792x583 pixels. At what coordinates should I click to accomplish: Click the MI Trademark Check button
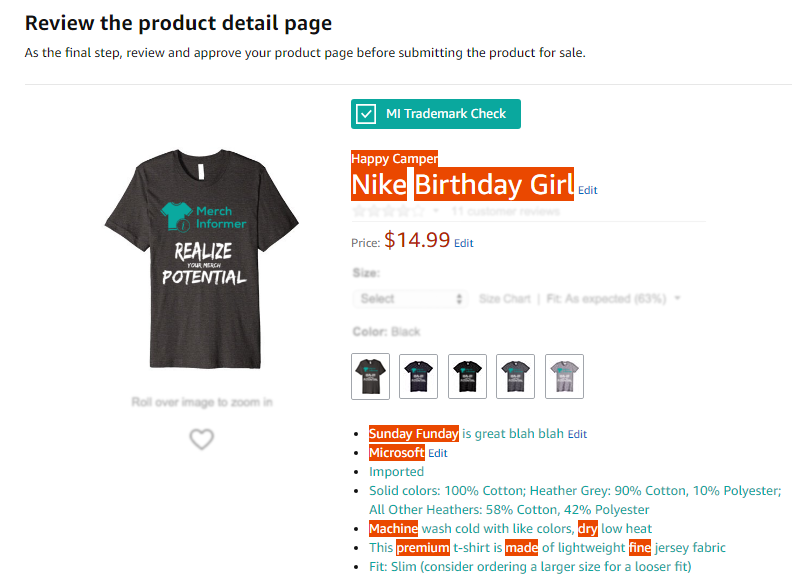pyautogui.click(x=435, y=114)
